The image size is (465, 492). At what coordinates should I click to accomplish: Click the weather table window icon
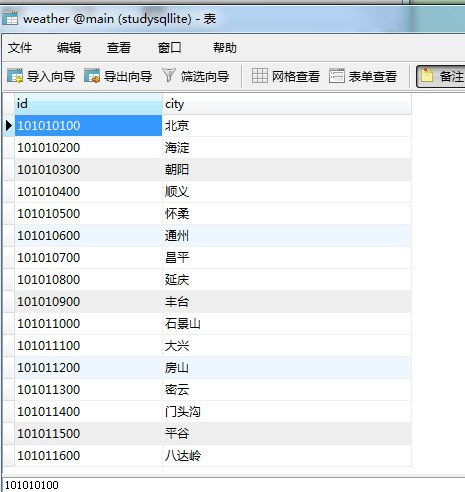tap(10, 19)
